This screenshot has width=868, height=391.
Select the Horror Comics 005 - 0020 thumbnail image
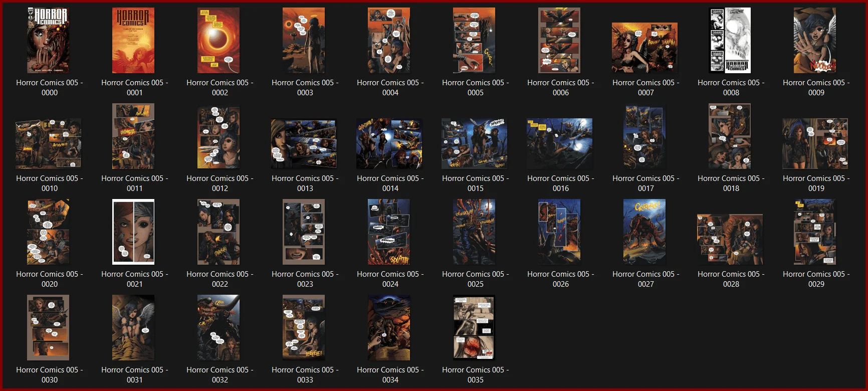pos(48,232)
